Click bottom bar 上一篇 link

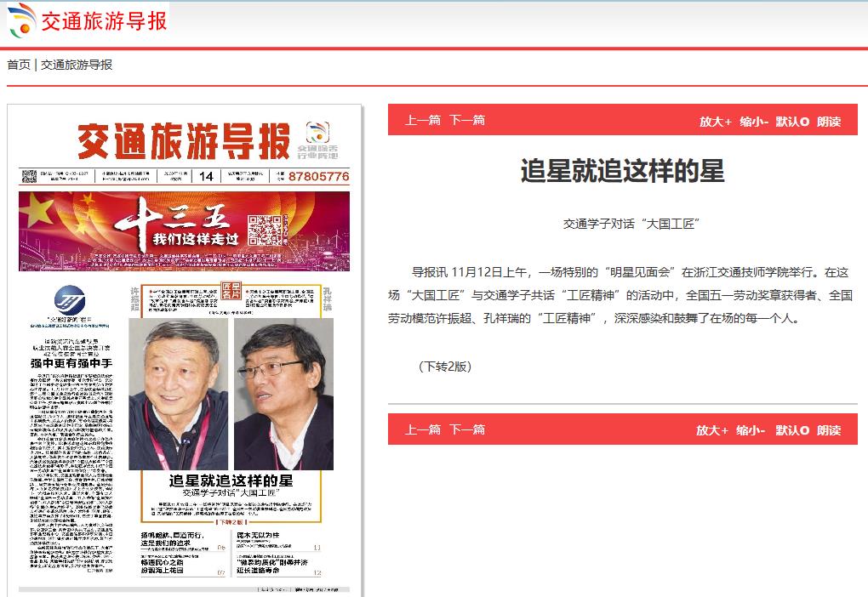pos(423,429)
